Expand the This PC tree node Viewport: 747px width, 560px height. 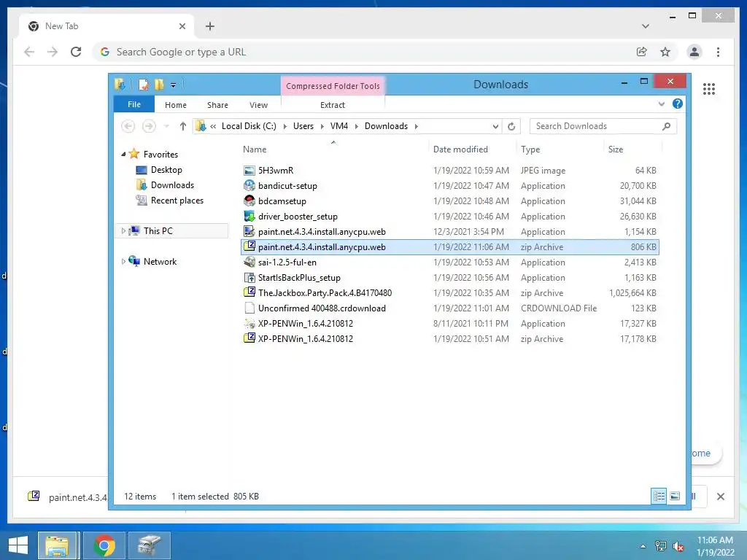click(x=123, y=231)
